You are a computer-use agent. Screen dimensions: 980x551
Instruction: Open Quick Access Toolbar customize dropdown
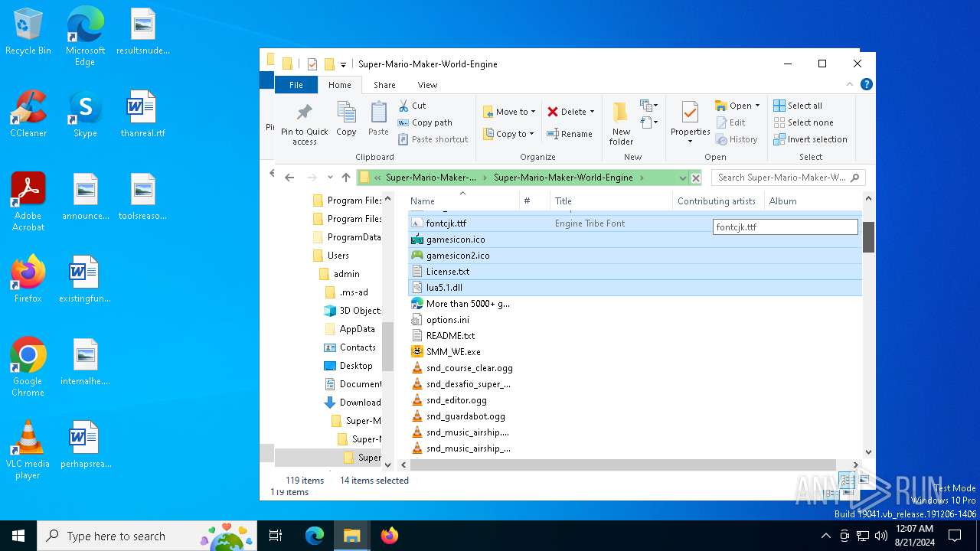(343, 64)
